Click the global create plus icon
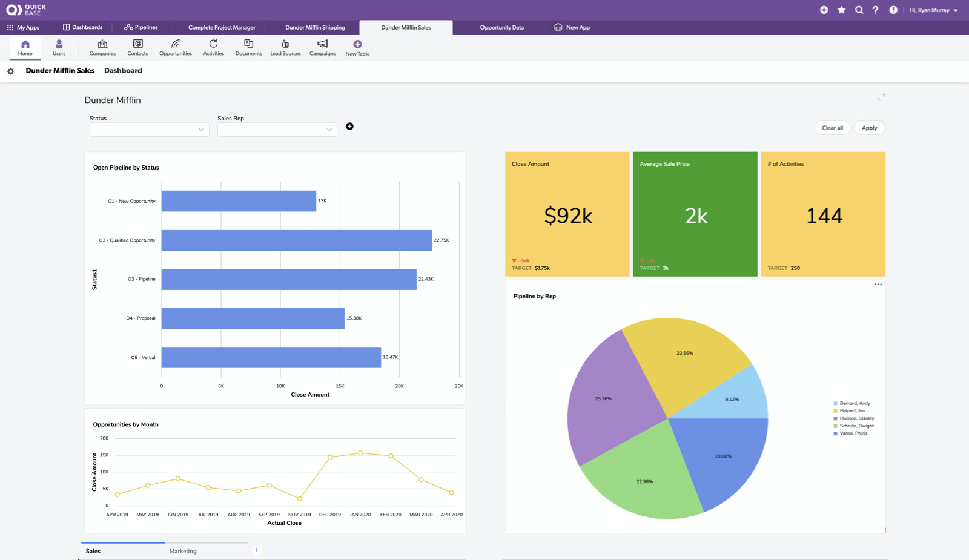Image resolution: width=969 pixels, height=560 pixels. click(824, 10)
